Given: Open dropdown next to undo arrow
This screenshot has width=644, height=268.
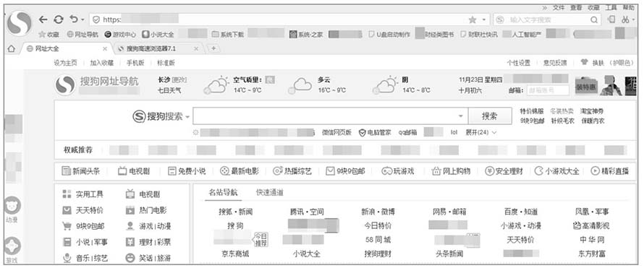Looking at the screenshot, I should [82, 20].
